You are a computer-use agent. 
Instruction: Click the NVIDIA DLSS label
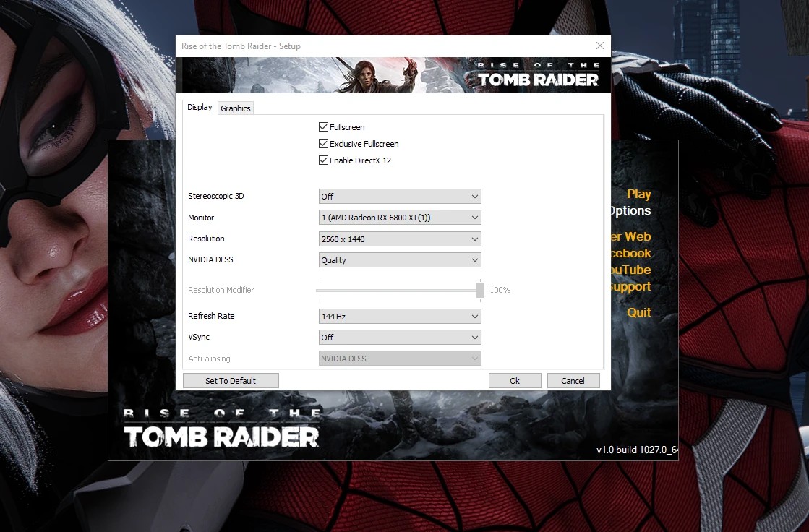(x=210, y=259)
